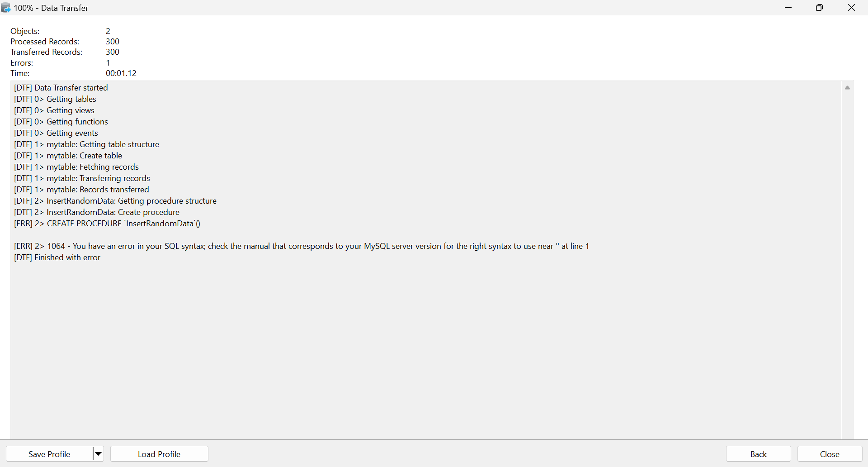This screenshot has height=467, width=868.
Task: Select the 'Finished with error' log line
Action: 57,257
